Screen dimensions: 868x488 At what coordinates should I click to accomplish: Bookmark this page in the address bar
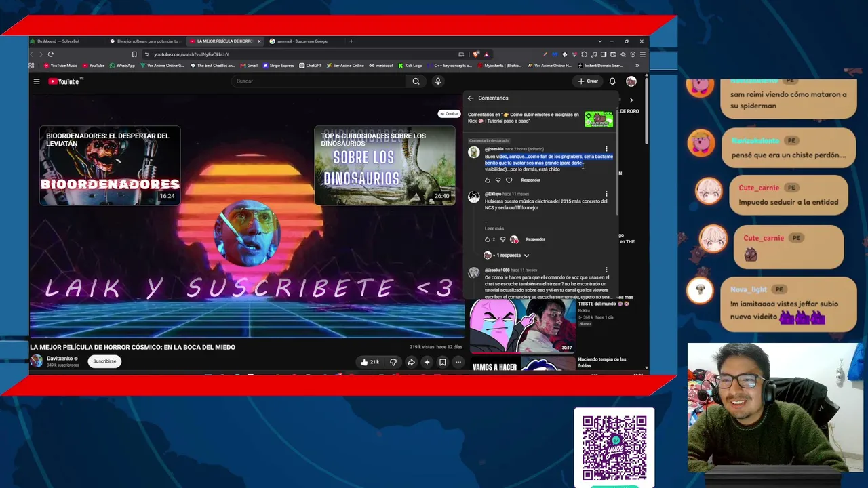[134, 54]
